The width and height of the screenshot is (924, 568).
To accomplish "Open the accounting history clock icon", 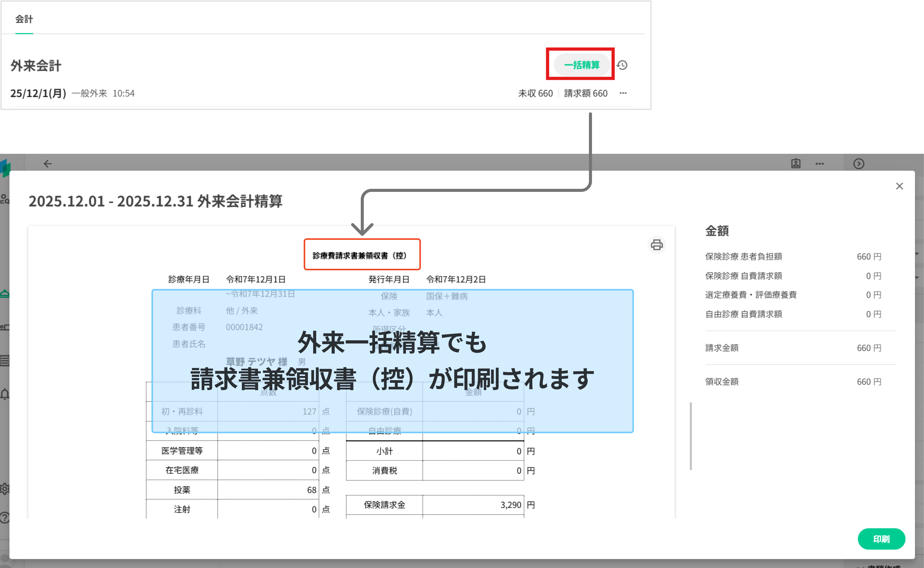I will point(622,65).
